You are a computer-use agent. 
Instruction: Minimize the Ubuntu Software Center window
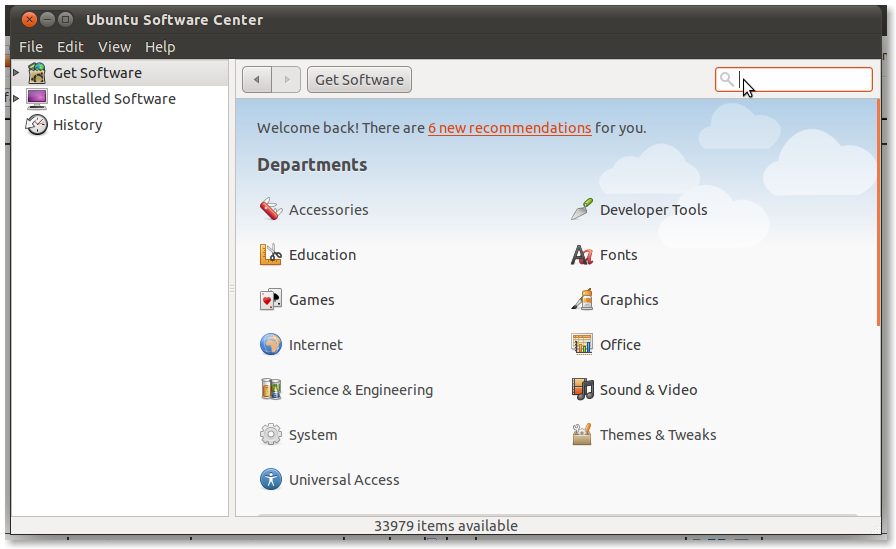47,19
